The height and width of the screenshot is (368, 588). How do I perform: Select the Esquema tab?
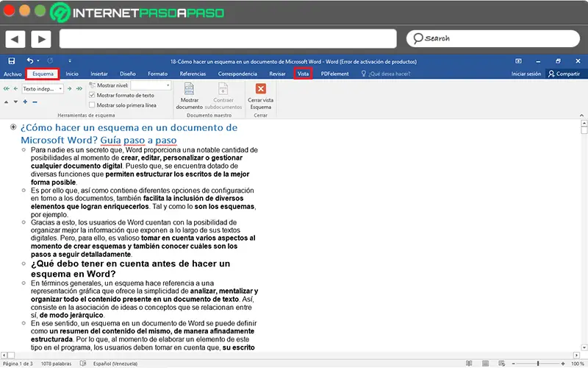click(x=43, y=74)
